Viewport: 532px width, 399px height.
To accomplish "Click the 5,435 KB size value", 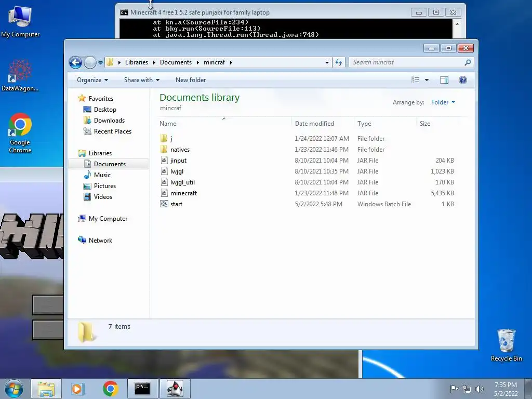I will 443,193.
